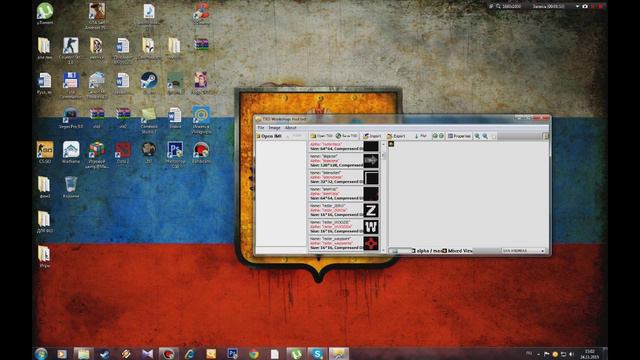Image resolution: width=640 pixels, height=360 pixels.
Task: Open the Camtasia Studio desktop shortcut
Action: (x=149, y=120)
